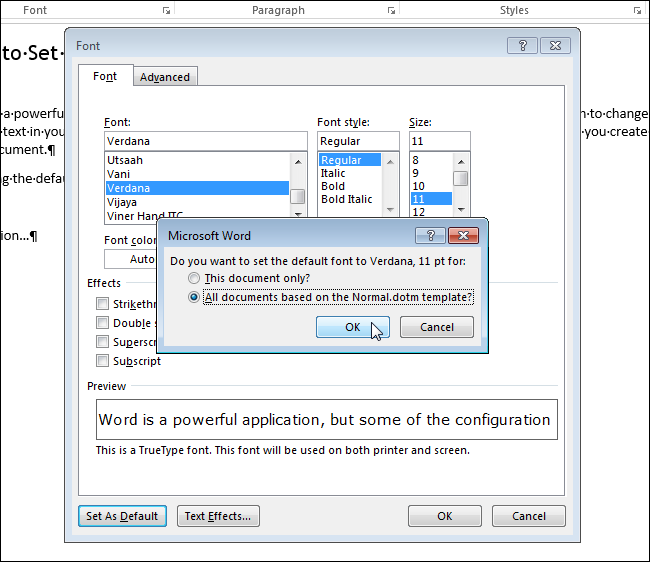Close the Microsoft Word prompt with red X
Image resolution: width=650 pixels, height=562 pixels.
463,235
